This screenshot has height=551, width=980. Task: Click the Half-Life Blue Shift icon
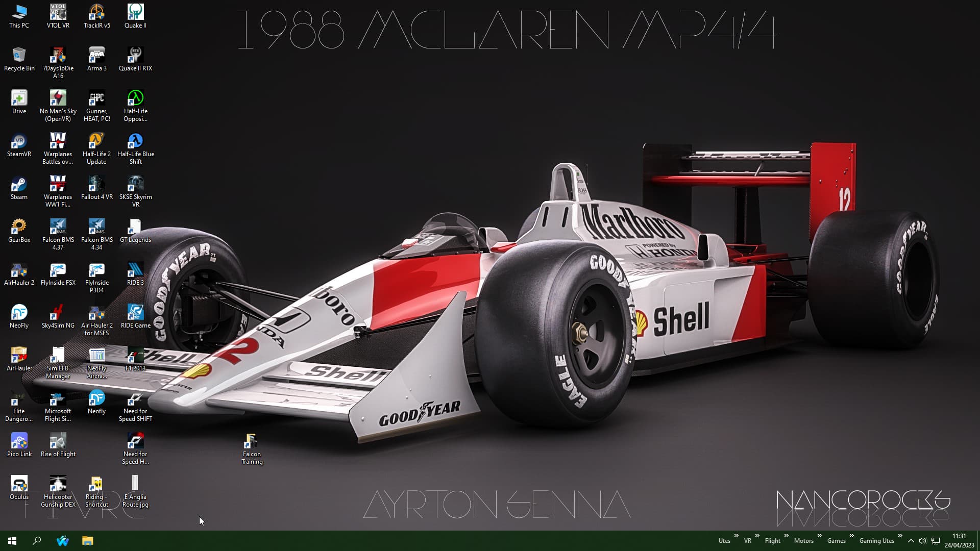(135, 141)
